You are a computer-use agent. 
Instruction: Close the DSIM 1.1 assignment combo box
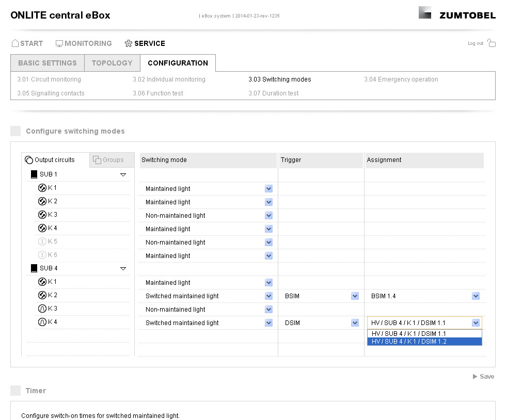click(476, 322)
